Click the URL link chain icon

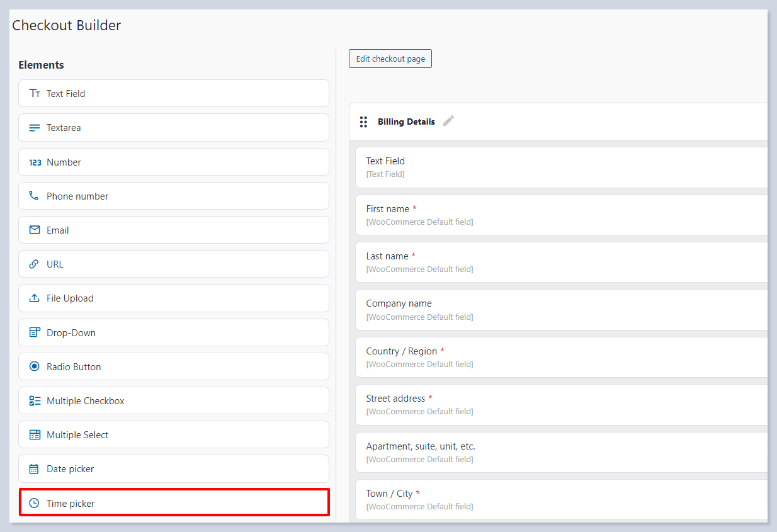tap(34, 264)
